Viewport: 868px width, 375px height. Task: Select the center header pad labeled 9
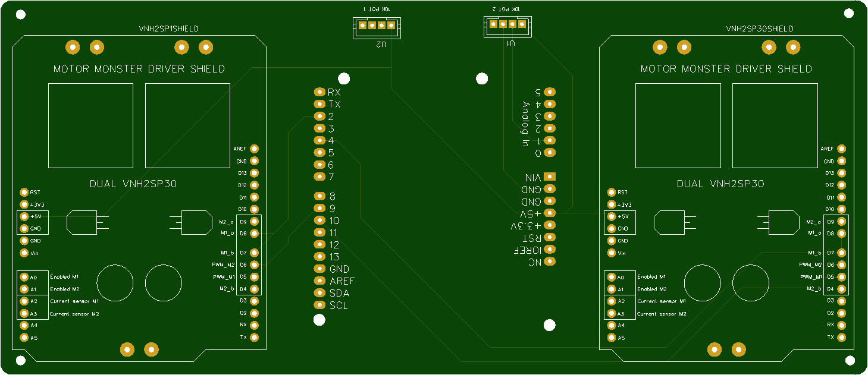(319, 209)
